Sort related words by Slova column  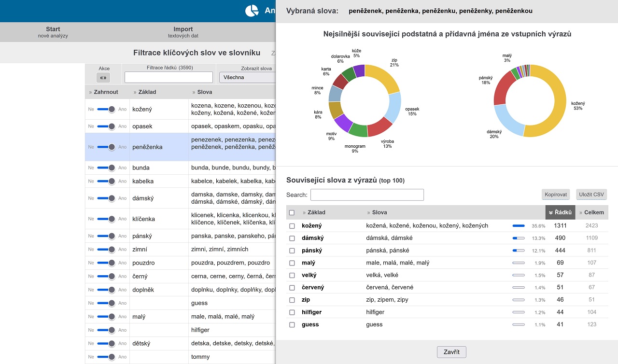click(x=377, y=212)
